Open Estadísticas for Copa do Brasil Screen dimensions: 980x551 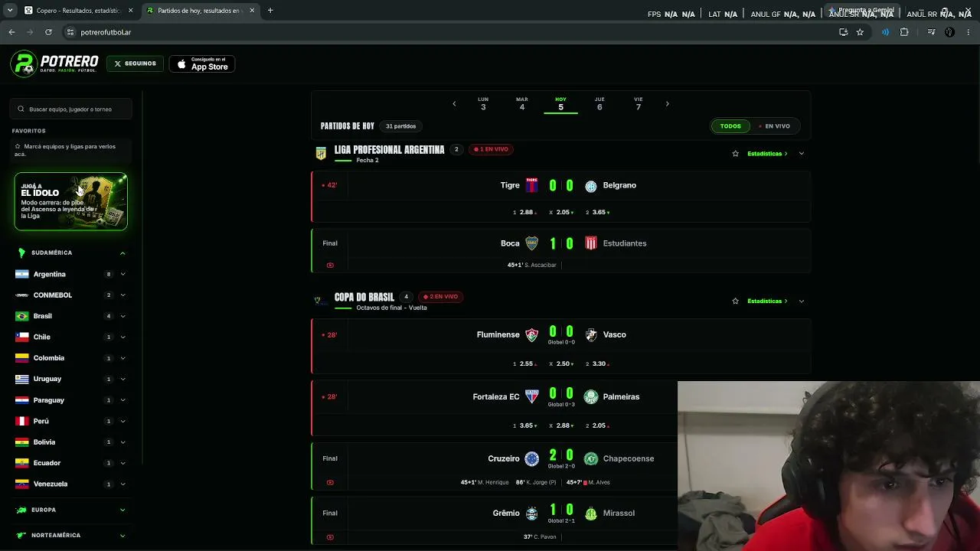[x=767, y=302]
